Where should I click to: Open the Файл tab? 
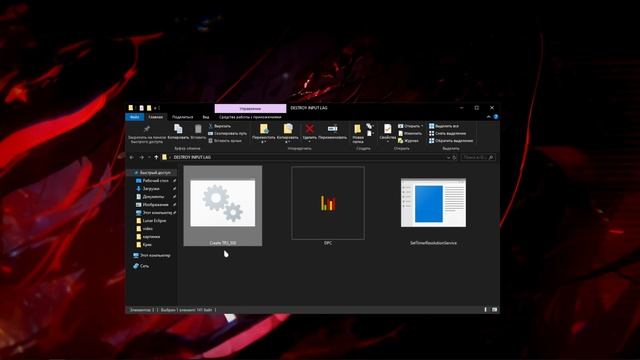134,117
